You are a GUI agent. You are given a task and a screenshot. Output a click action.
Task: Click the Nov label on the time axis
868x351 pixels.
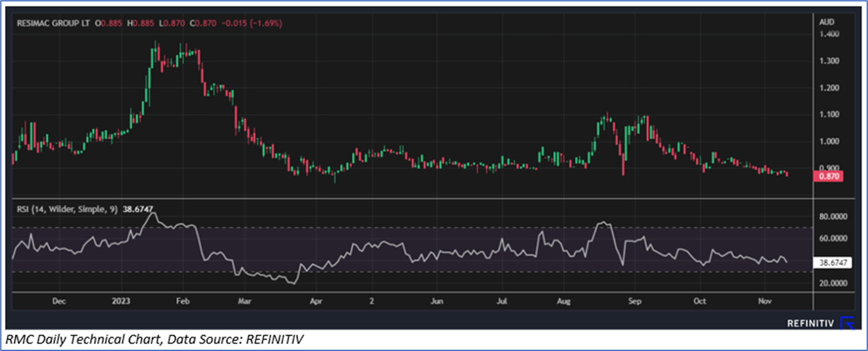coord(765,300)
